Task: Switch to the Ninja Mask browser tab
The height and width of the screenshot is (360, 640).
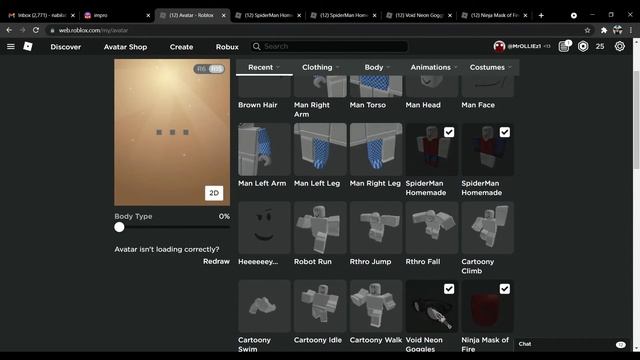Action: tap(495, 15)
